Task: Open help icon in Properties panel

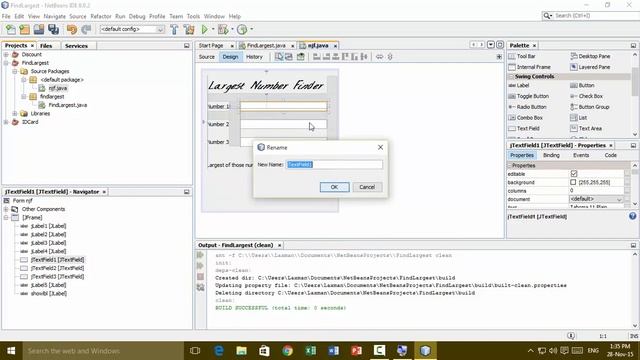Action: 632,216
